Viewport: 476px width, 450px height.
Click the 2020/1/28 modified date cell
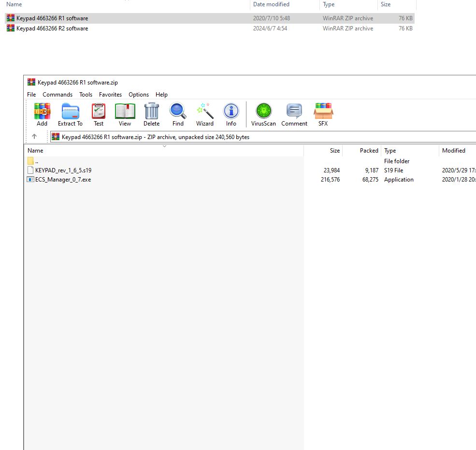(x=459, y=180)
